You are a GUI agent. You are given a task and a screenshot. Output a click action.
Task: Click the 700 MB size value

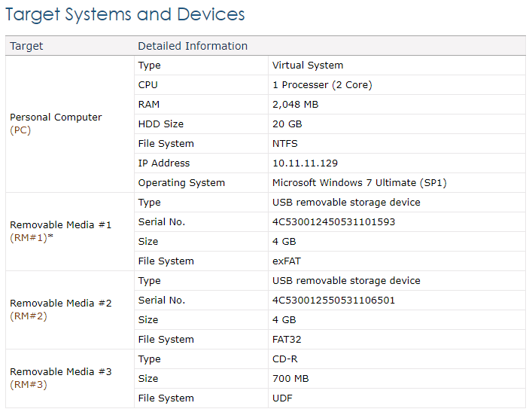(290, 379)
